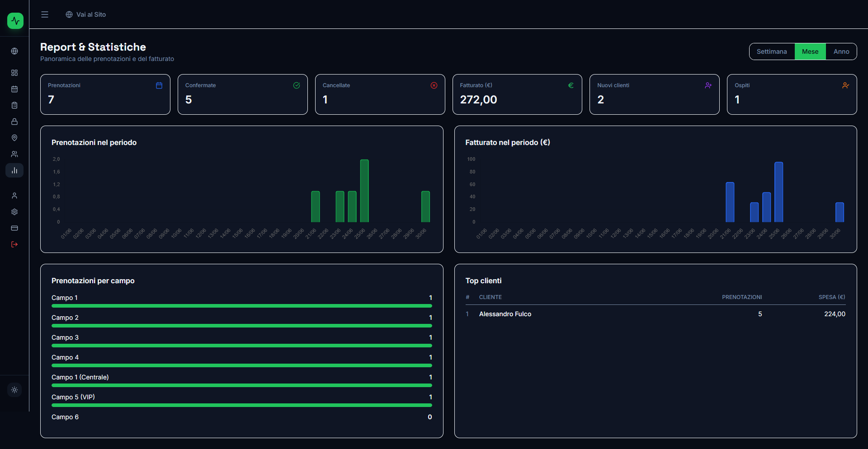Click the Report & Statistiche heading
The image size is (868, 449).
(93, 47)
